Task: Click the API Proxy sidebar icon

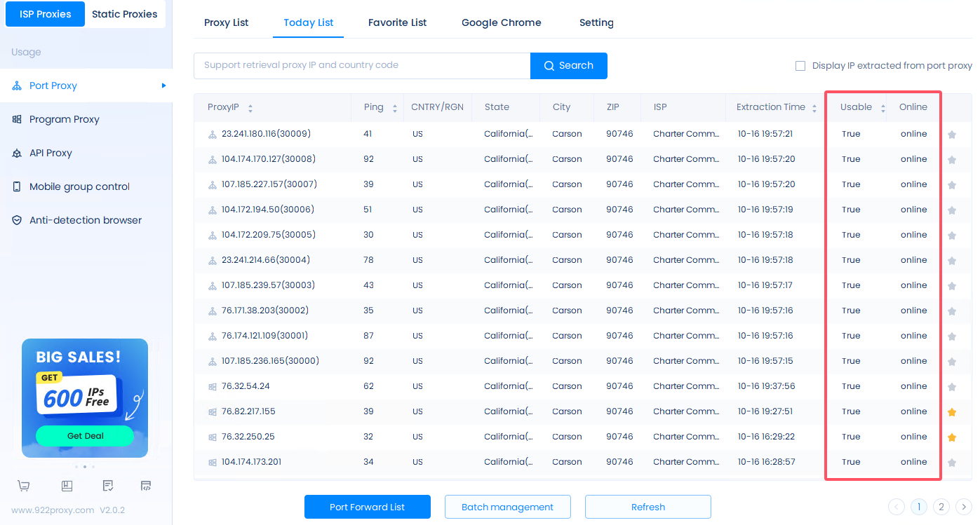Action: click(17, 153)
